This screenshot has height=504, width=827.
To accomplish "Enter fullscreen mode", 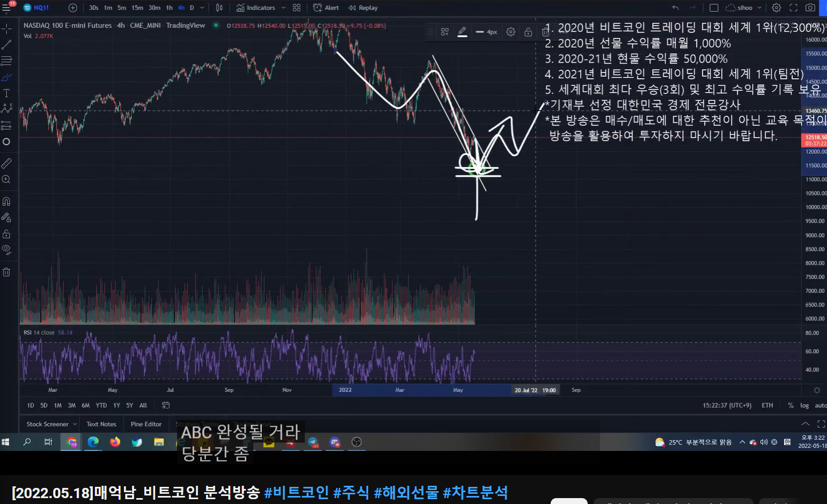I will coord(793,8).
